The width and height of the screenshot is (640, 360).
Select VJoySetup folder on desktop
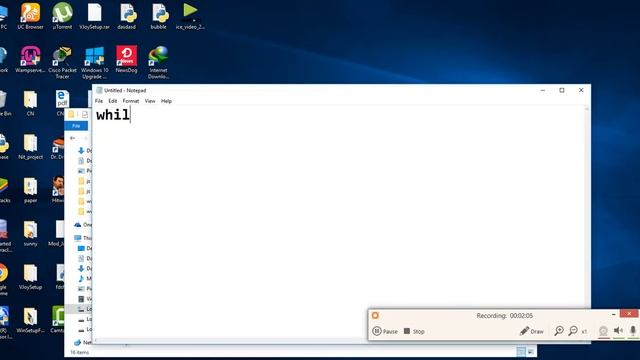pyautogui.click(x=30, y=277)
